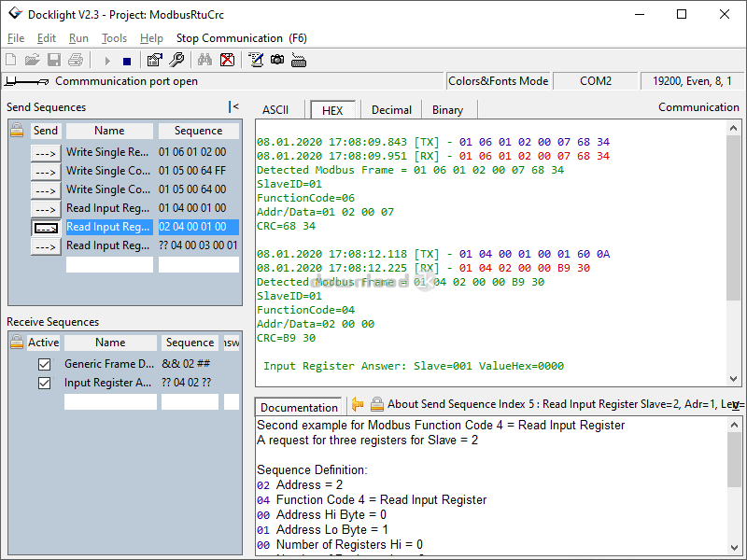Click the Find binoculars icon

204,60
